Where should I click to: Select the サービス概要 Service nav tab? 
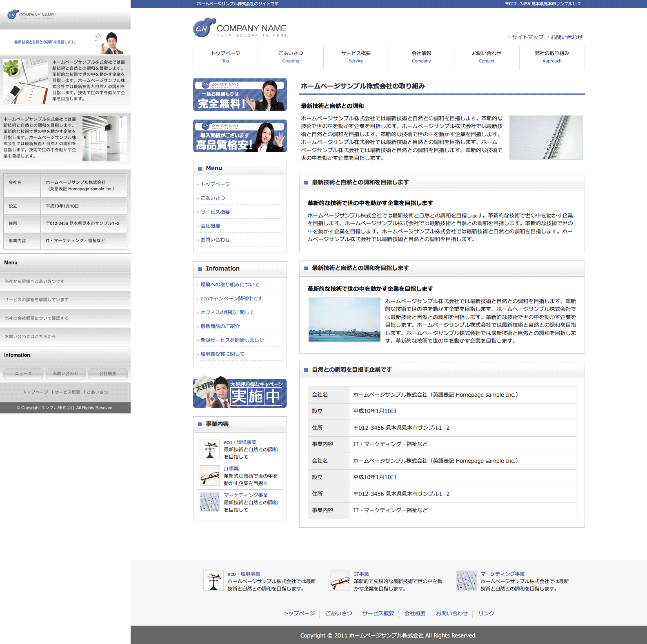click(x=356, y=57)
